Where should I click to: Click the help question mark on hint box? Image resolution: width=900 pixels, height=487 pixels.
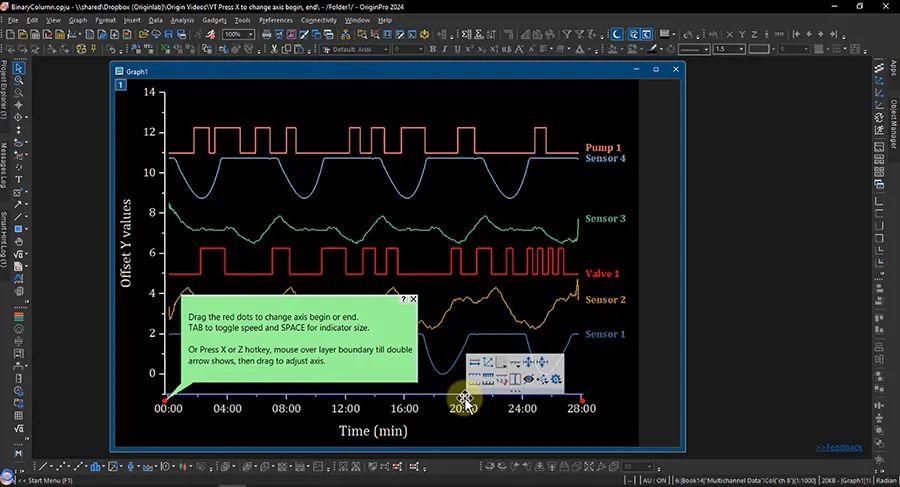click(x=404, y=299)
